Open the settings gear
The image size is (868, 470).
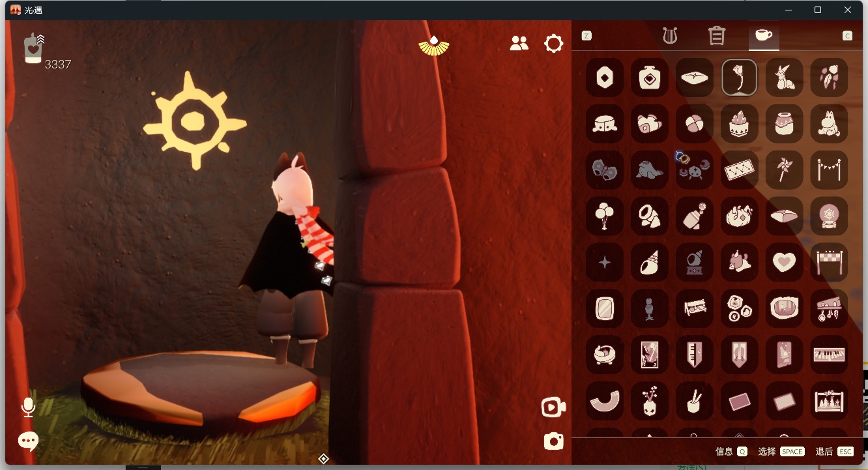click(x=554, y=44)
